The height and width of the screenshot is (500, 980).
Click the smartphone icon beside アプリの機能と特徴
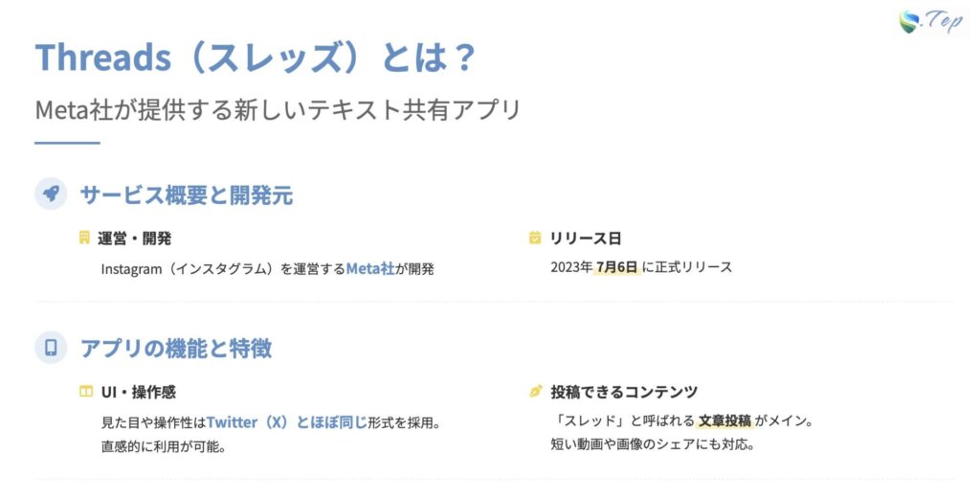[x=51, y=347]
